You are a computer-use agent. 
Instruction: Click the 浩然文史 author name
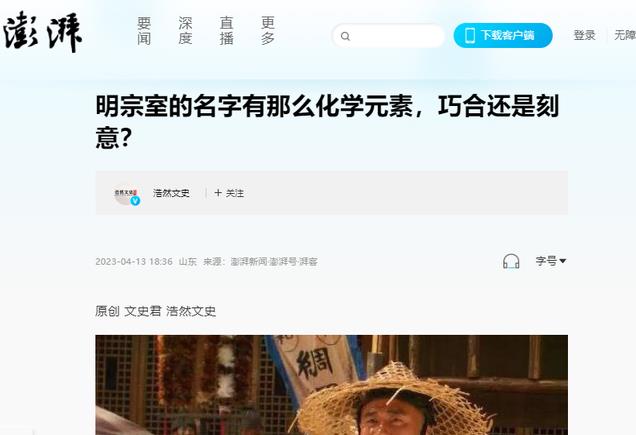coord(171,193)
